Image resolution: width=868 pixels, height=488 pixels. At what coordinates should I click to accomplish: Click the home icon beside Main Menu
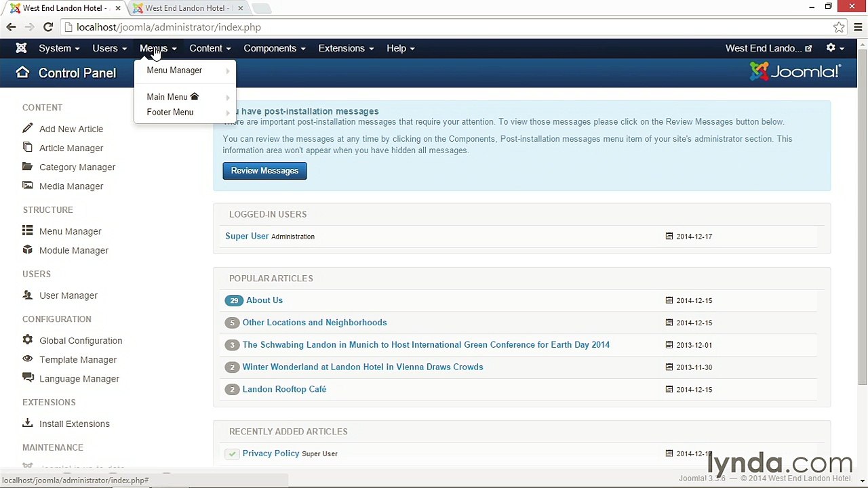[x=195, y=96]
